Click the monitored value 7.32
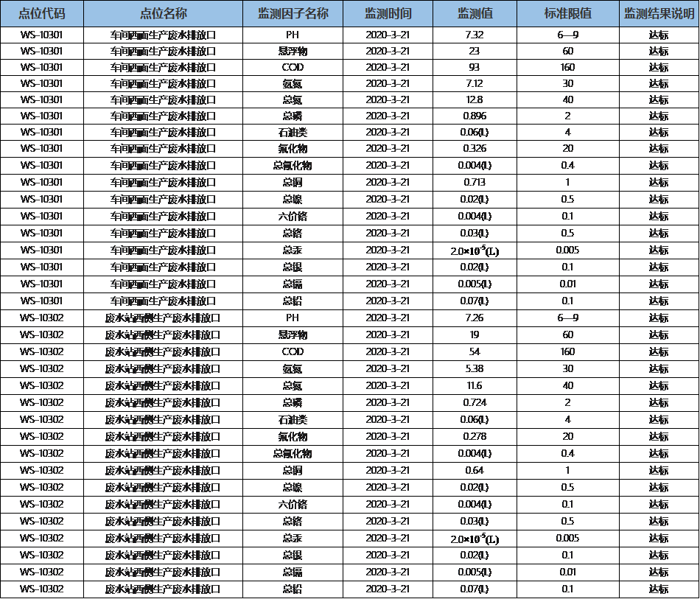The height and width of the screenshot is (599, 700). pyautogui.click(x=475, y=35)
